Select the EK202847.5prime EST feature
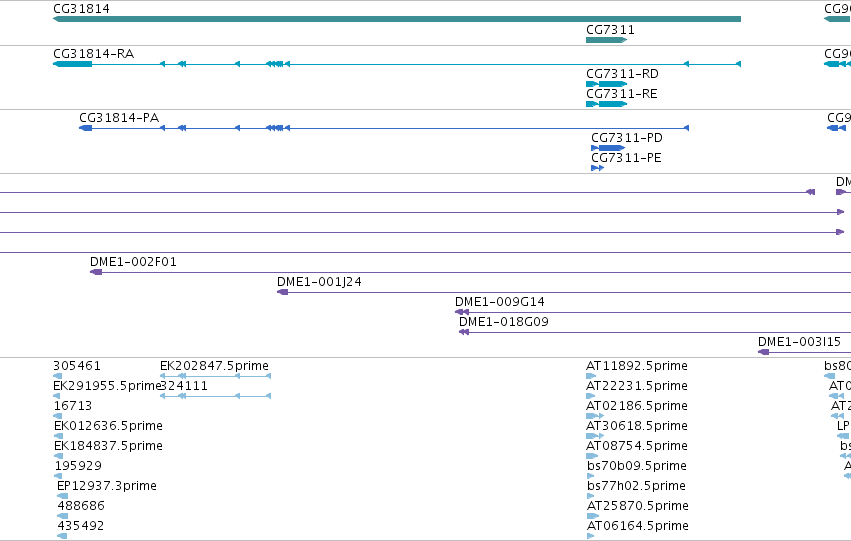 pos(215,376)
